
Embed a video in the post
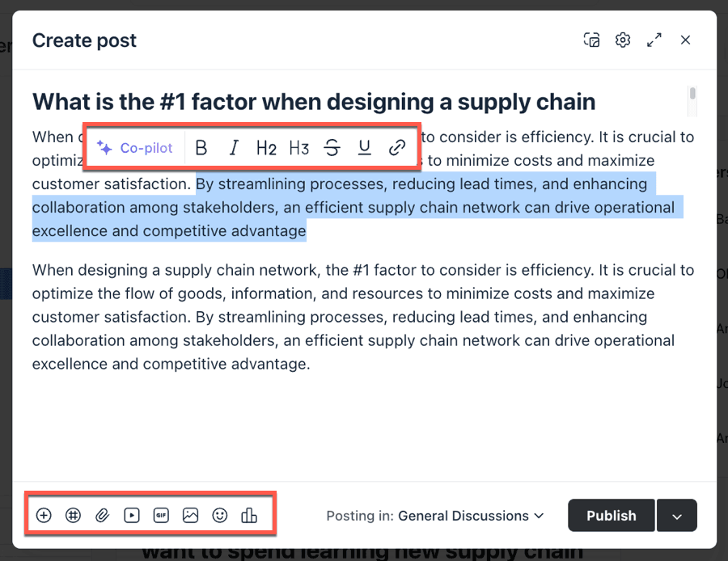tap(131, 515)
